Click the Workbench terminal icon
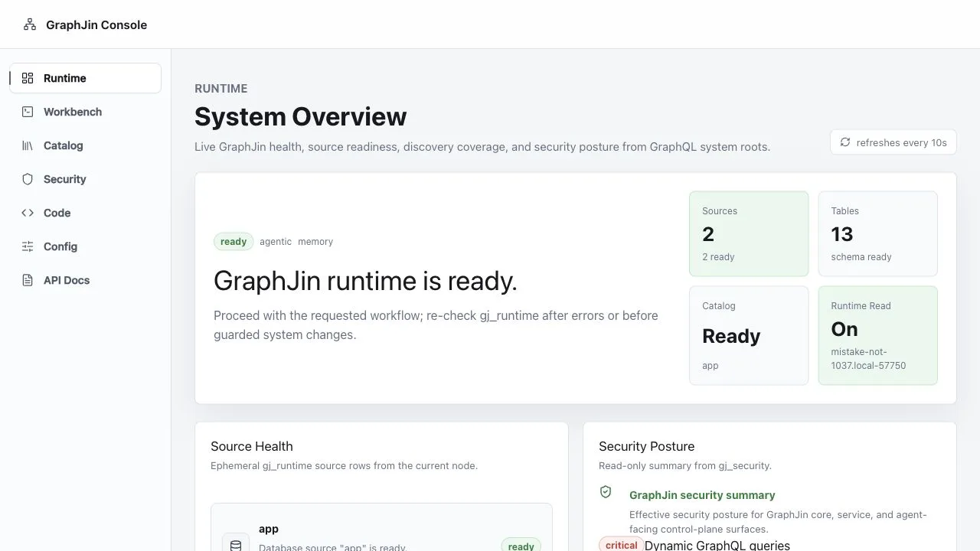980x551 pixels. [28, 112]
